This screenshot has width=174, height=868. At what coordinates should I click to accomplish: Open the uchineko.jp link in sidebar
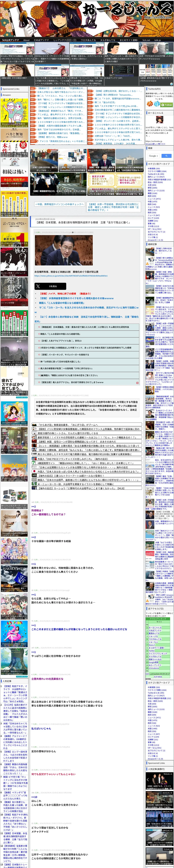click(153, 141)
